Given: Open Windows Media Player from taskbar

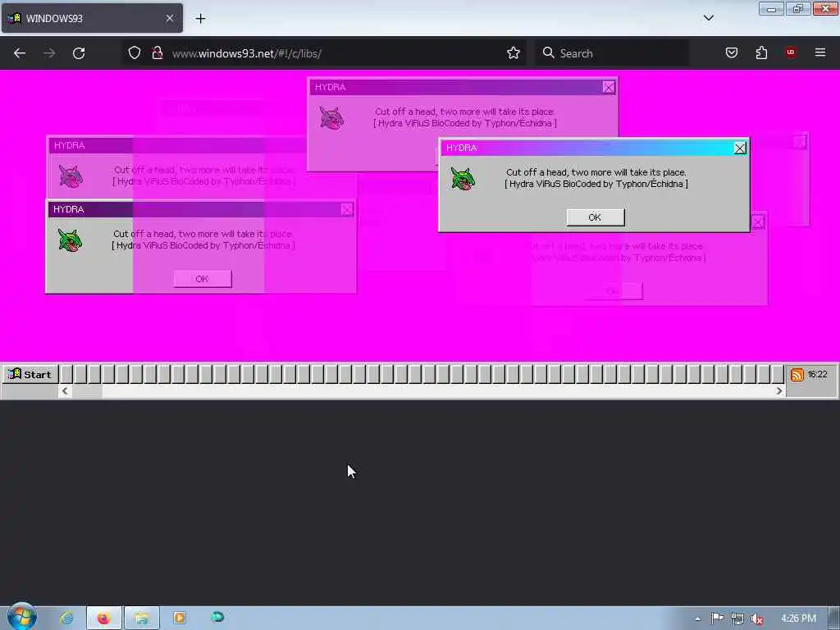Looking at the screenshot, I should point(180,619).
